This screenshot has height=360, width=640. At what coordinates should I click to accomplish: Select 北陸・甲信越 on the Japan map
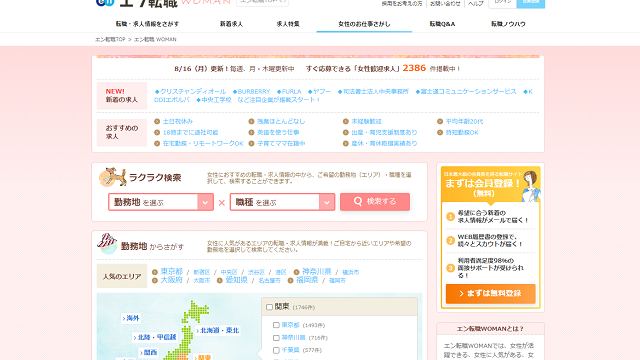155,337
